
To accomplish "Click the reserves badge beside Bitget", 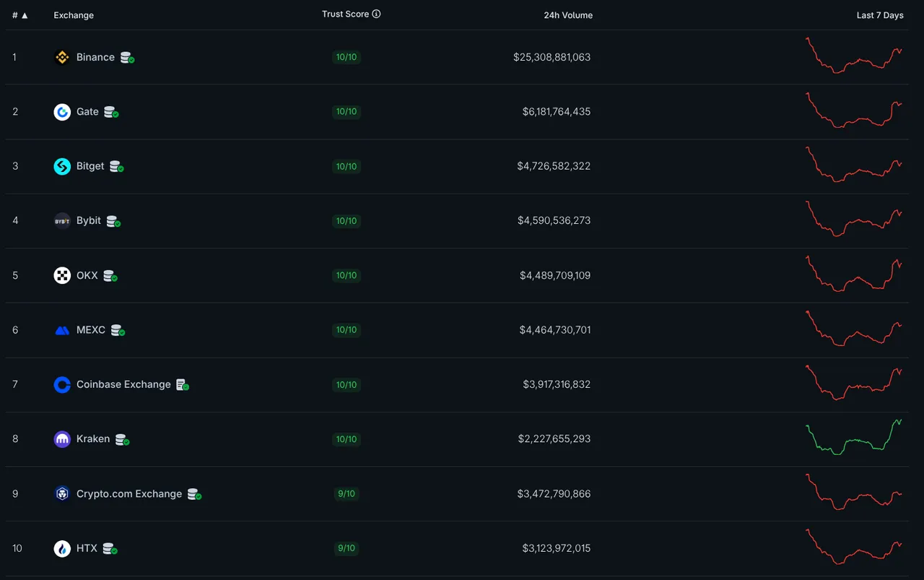I will coord(116,167).
